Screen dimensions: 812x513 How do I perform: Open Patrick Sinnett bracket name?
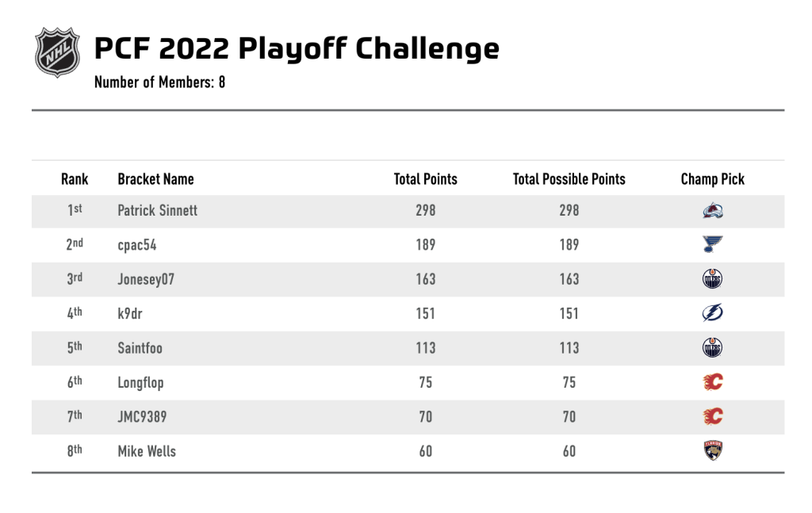(x=158, y=210)
